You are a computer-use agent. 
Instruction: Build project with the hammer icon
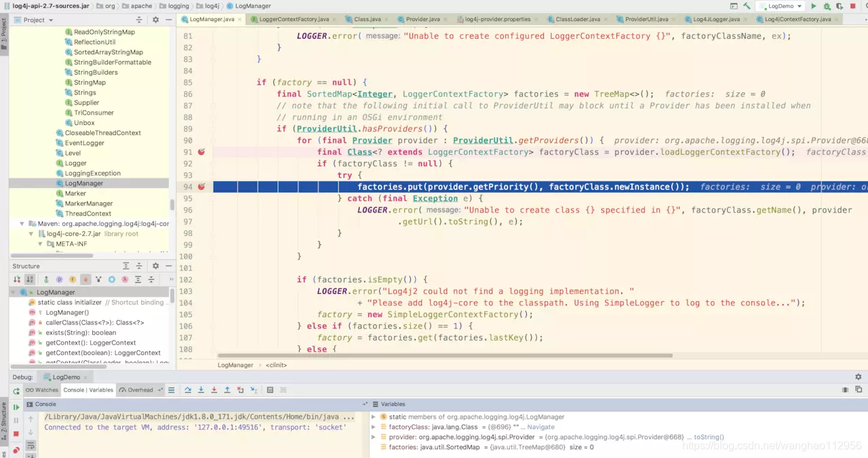(747, 6)
